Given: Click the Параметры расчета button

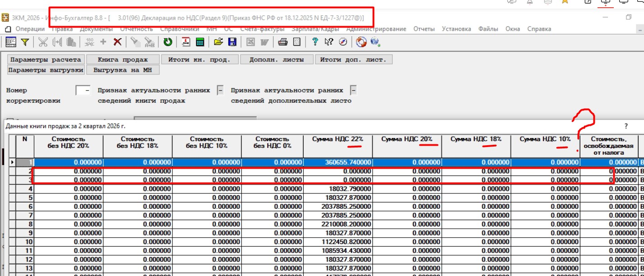Looking at the screenshot, I should tap(46, 60).
